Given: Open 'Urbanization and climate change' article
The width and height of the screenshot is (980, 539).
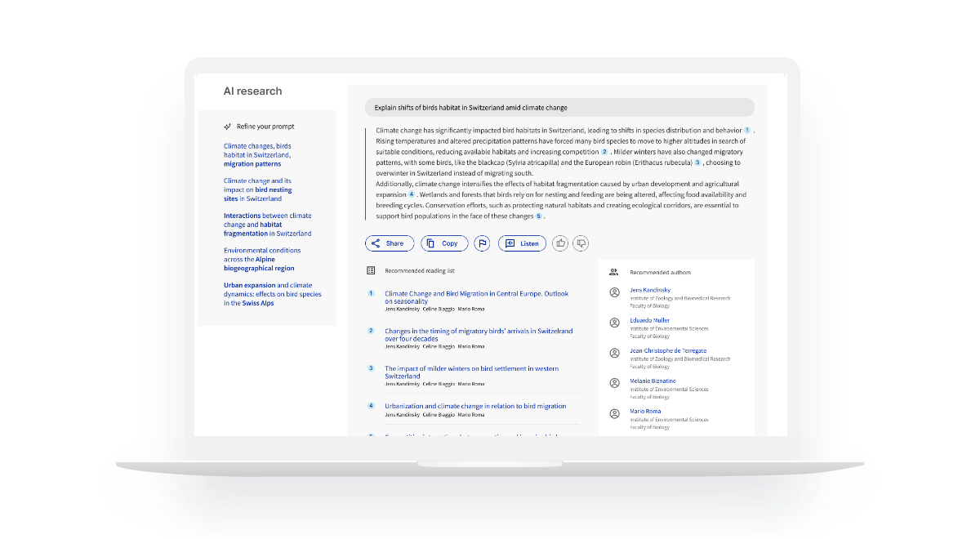Looking at the screenshot, I should pos(475,406).
